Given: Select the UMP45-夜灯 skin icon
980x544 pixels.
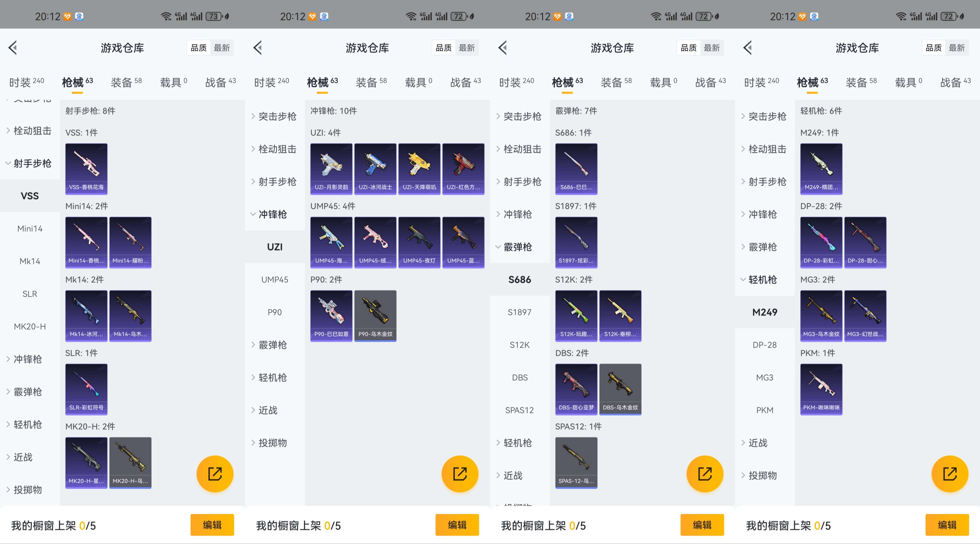Looking at the screenshot, I should coord(420,242).
